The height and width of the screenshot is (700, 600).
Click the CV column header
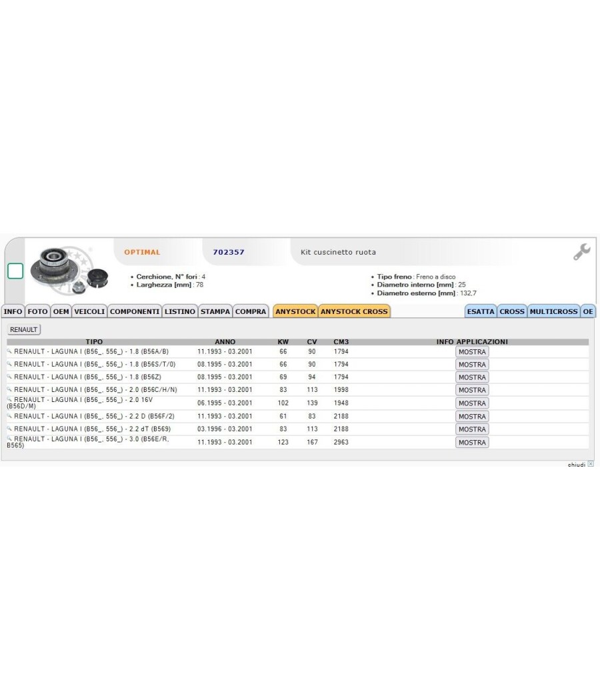point(312,342)
